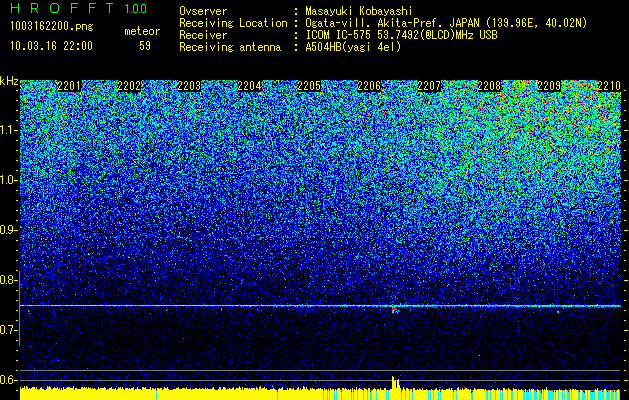Screen dimensions: 629x400
Task: Click time marker 2210
Action: (x=609, y=86)
